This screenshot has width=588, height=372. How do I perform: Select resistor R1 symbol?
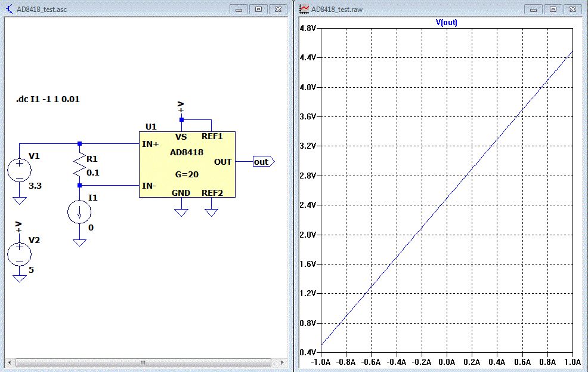tap(79, 164)
